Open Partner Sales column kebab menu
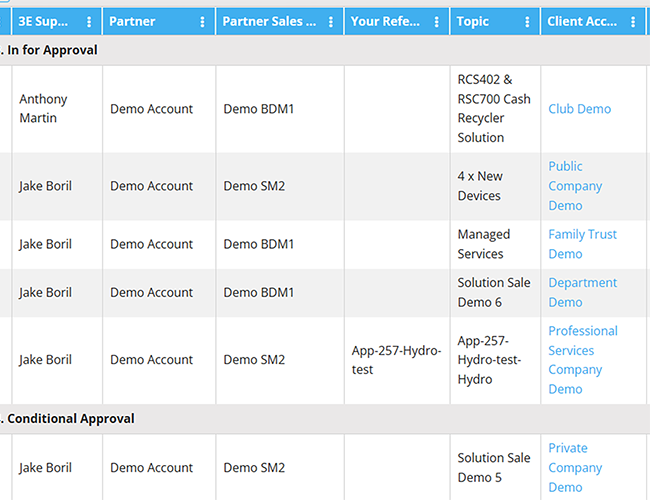Image resolution: width=650 pixels, height=500 pixels. [x=331, y=22]
